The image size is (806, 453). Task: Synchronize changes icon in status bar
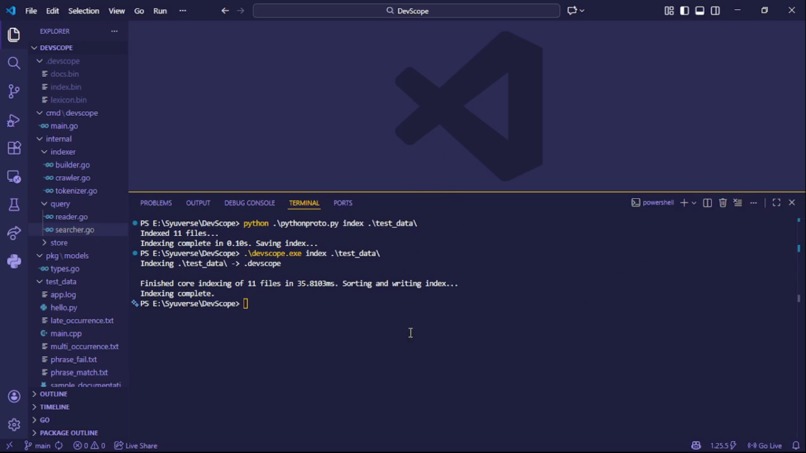click(59, 446)
